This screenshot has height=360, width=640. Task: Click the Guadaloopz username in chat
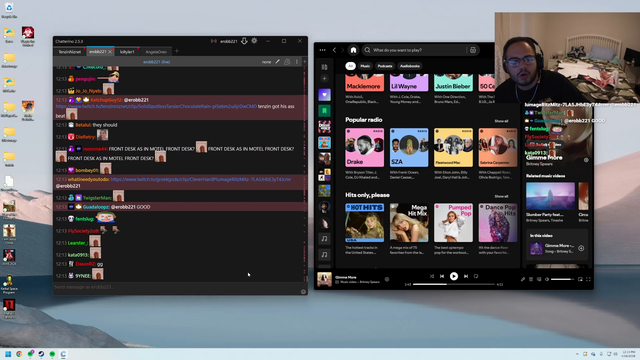(x=96, y=207)
